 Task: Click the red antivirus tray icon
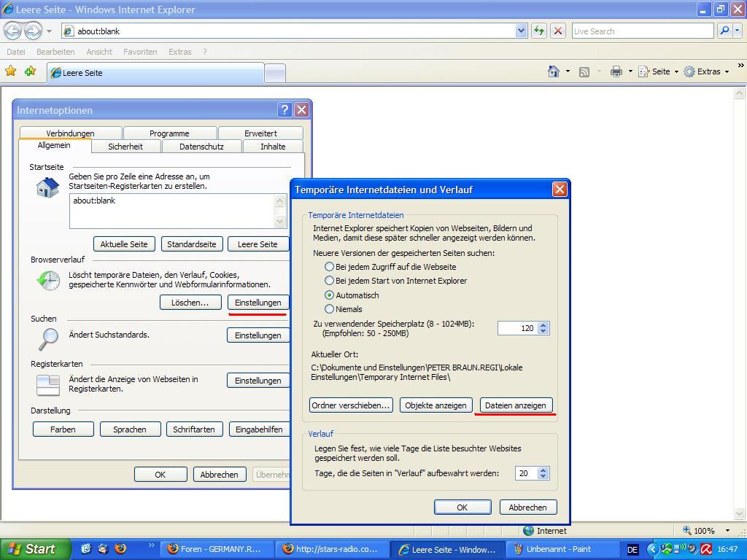[705, 550]
